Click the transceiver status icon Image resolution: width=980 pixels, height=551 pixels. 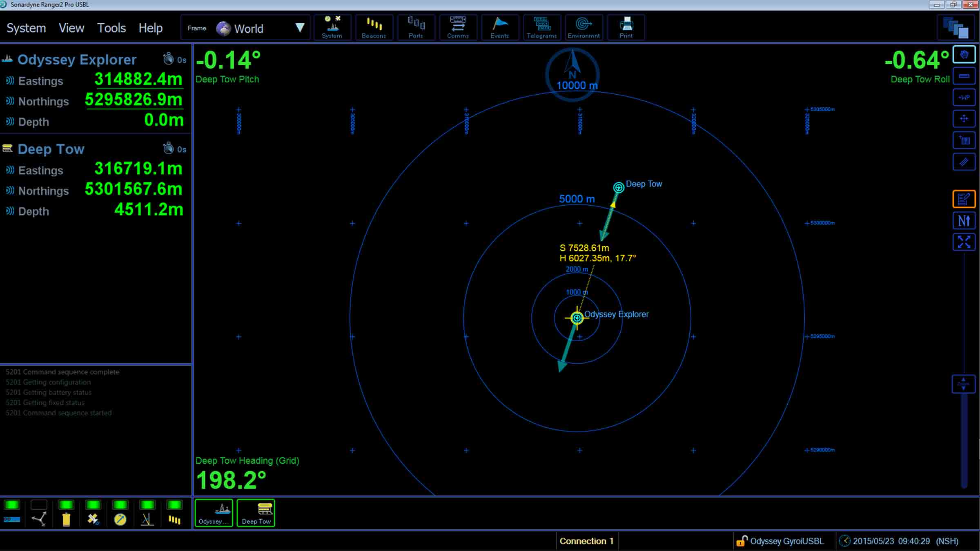[x=12, y=519]
